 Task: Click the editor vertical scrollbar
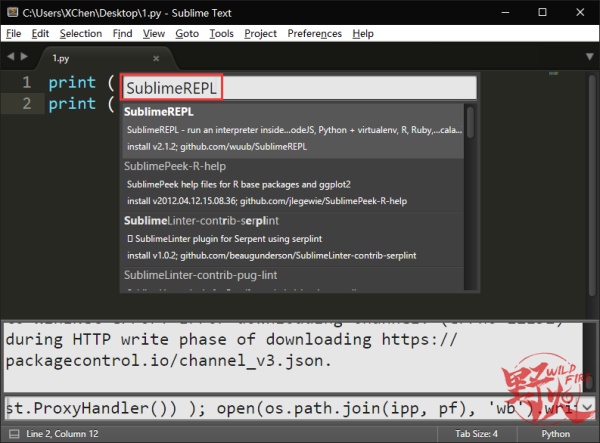coord(592,184)
